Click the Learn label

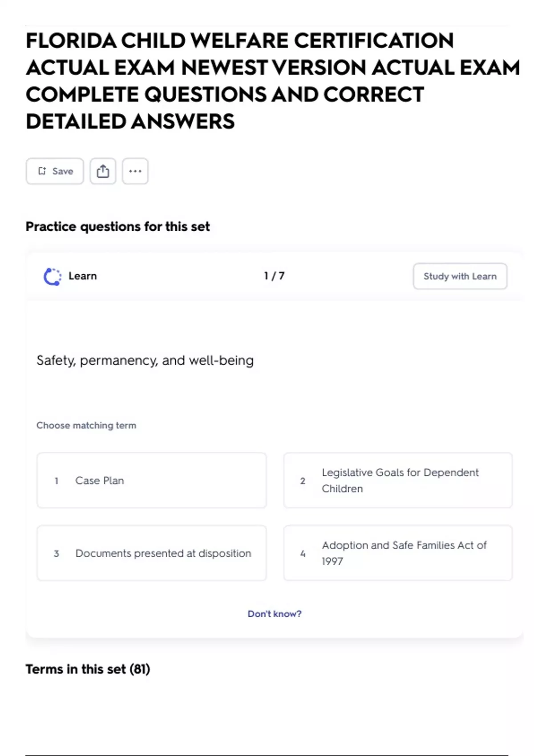(x=83, y=276)
